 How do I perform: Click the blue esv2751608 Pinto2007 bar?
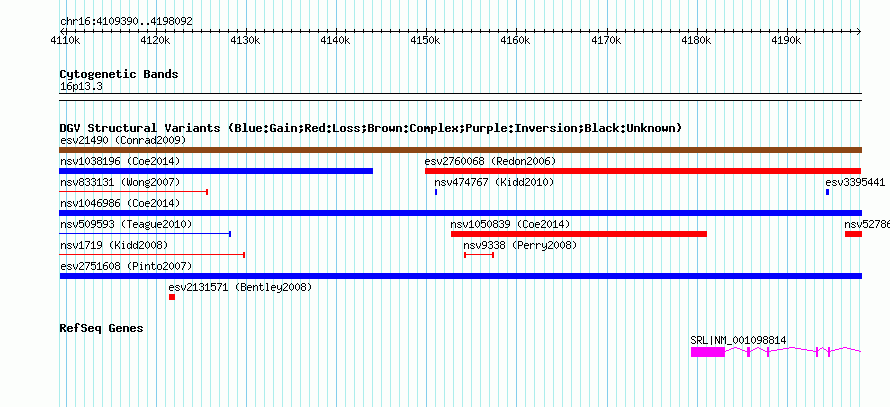(x=460, y=276)
